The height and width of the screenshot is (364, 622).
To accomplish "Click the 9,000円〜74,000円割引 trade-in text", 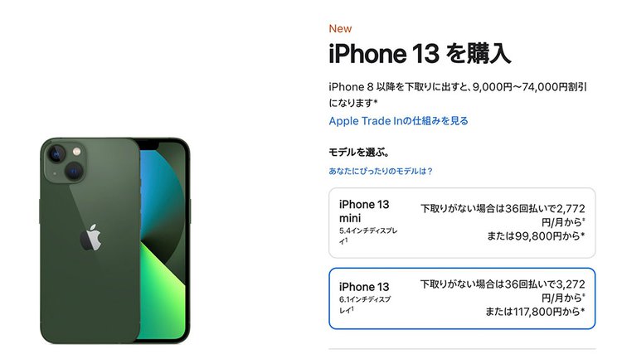I will (x=530, y=87).
